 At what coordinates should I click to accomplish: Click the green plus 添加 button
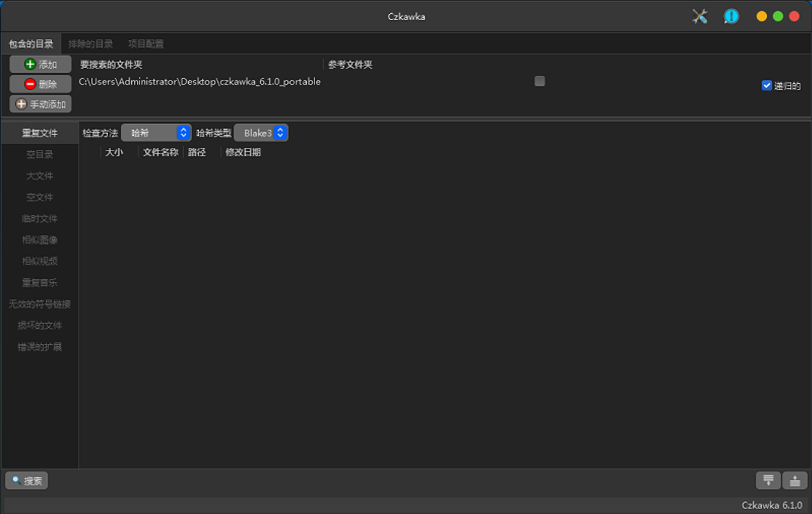pos(40,65)
